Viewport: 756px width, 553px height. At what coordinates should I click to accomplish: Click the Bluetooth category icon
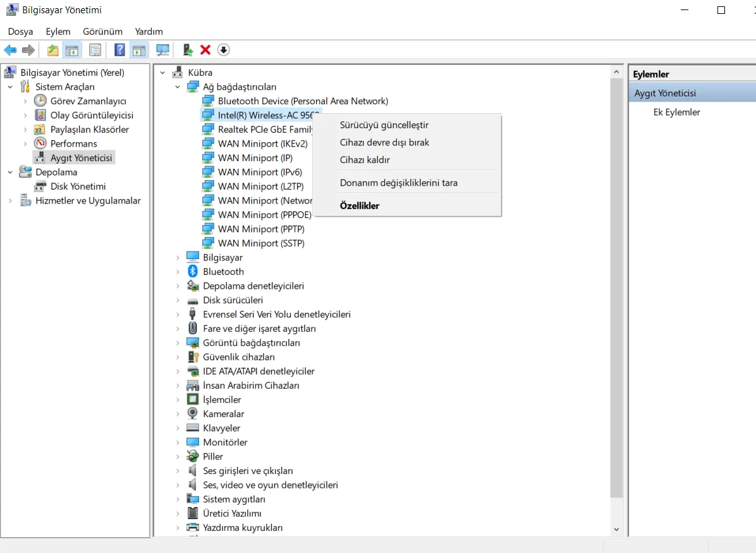[193, 271]
